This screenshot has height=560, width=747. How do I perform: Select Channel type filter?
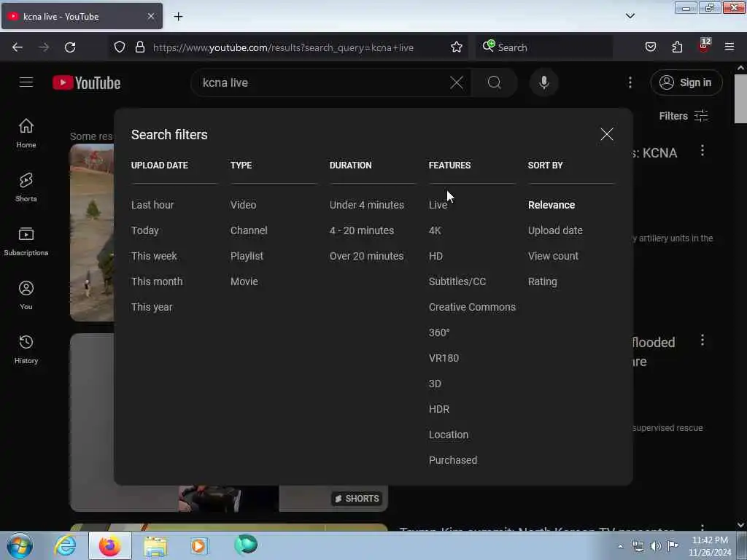pos(249,230)
